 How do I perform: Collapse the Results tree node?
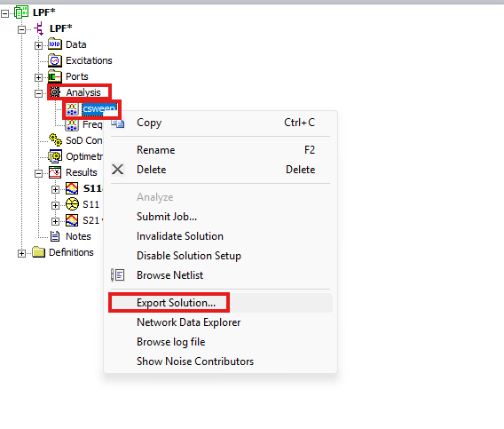coord(38,174)
